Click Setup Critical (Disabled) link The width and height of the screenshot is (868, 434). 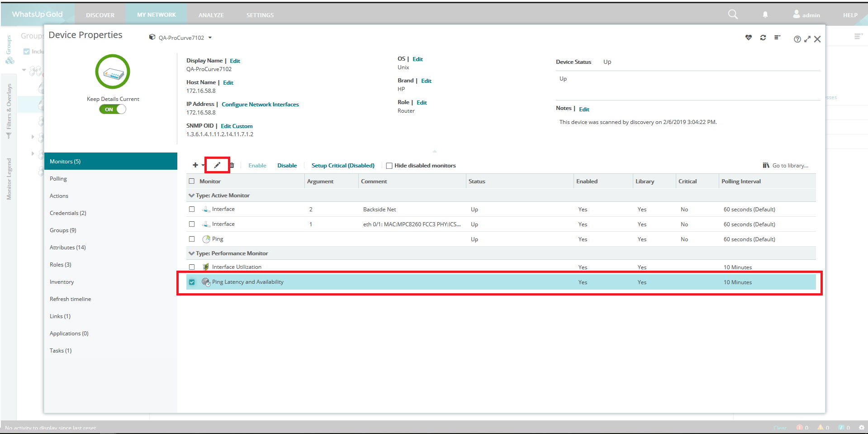(343, 166)
